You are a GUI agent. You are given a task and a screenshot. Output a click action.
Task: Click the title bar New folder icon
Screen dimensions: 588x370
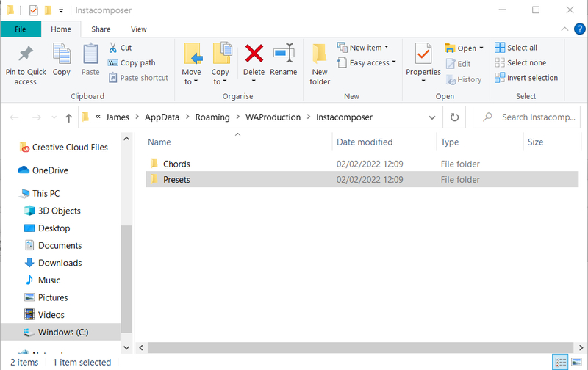tap(48, 10)
